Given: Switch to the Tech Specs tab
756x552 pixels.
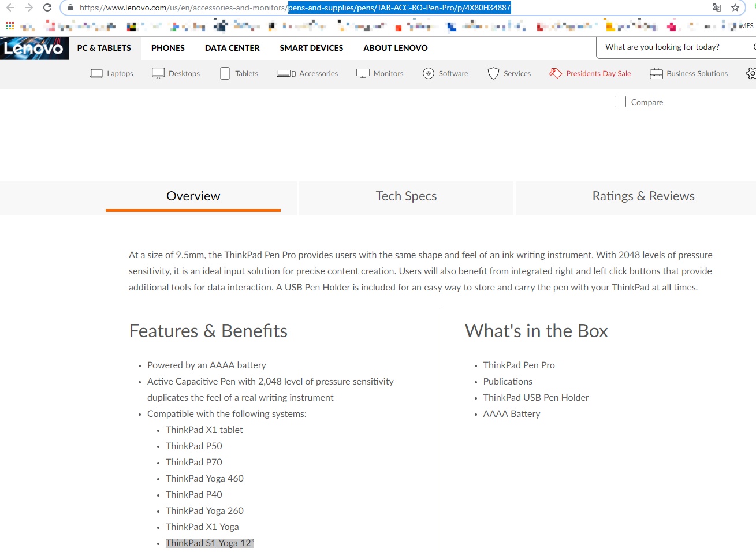Looking at the screenshot, I should (x=406, y=196).
